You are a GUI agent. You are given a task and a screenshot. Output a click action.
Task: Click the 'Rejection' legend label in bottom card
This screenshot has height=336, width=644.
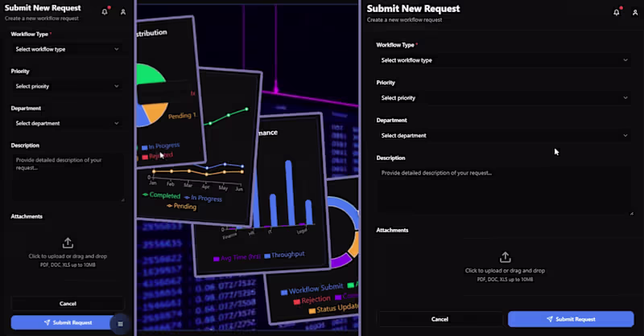316,300
